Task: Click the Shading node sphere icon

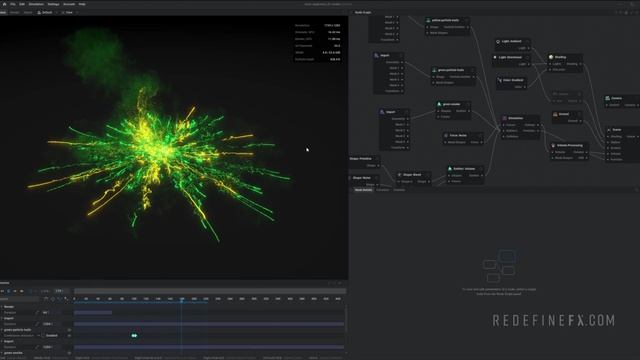Action: [x=551, y=57]
